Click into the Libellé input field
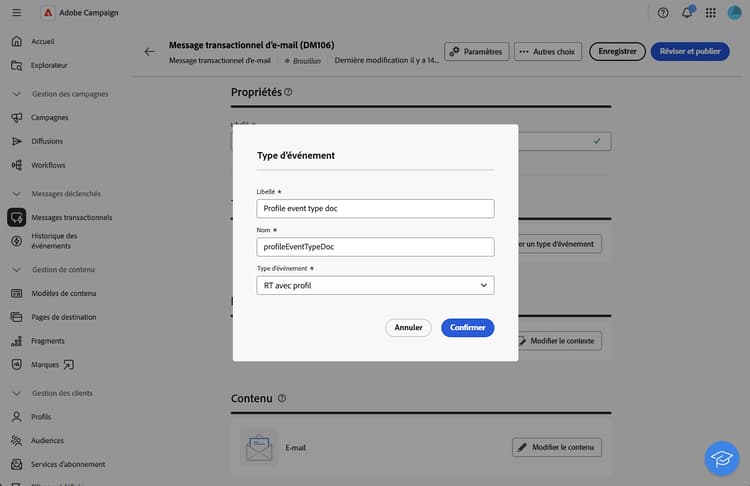 (375, 209)
